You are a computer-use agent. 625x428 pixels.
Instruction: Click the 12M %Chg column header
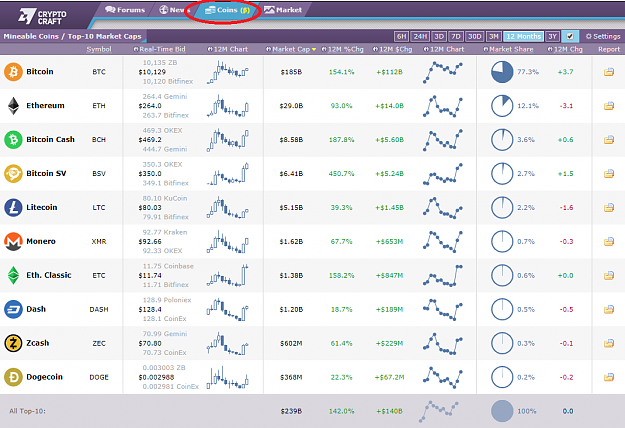tap(342, 49)
